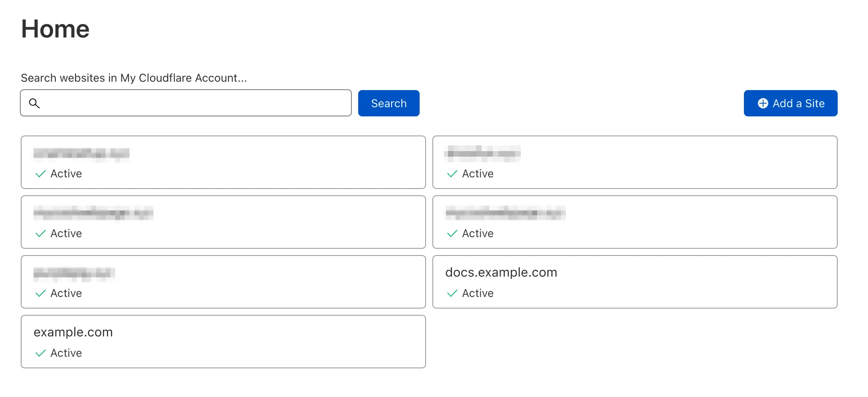The height and width of the screenshot is (397, 868).
Task: Click the checkmark icon on the top-left site card
Action: [x=40, y=174]
